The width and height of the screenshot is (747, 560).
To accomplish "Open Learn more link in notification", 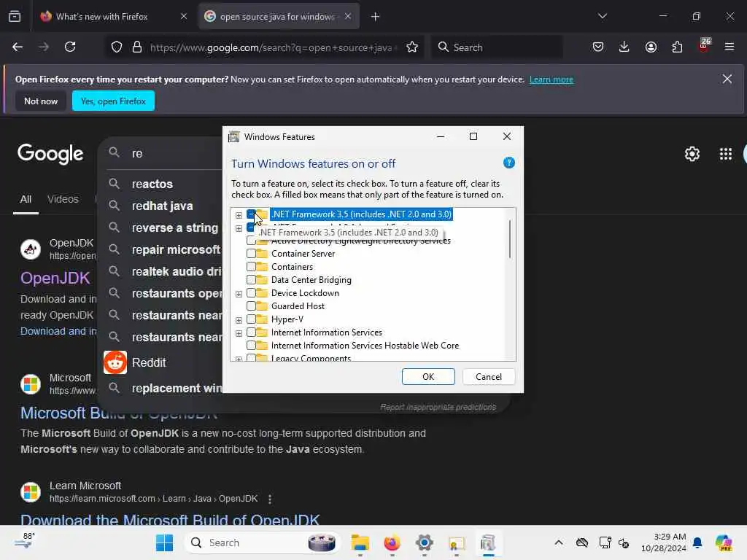I will coord(551,79).
